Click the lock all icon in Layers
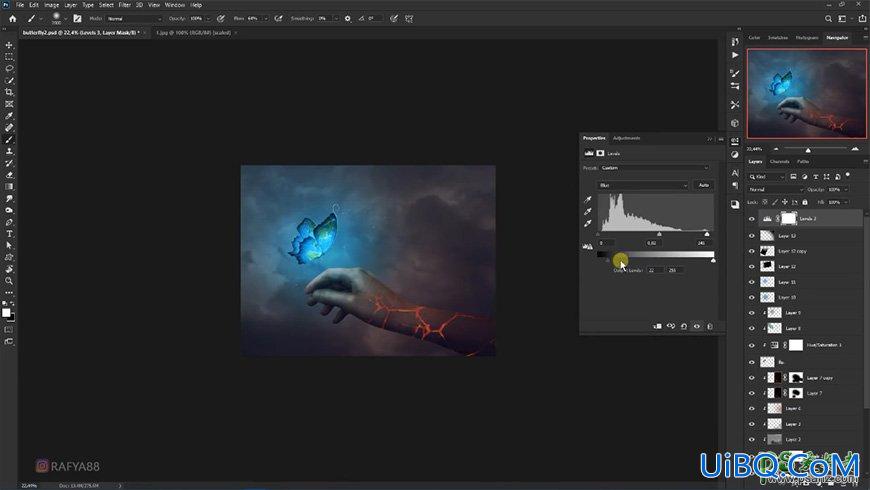870x490 pixels. [805, 203]
